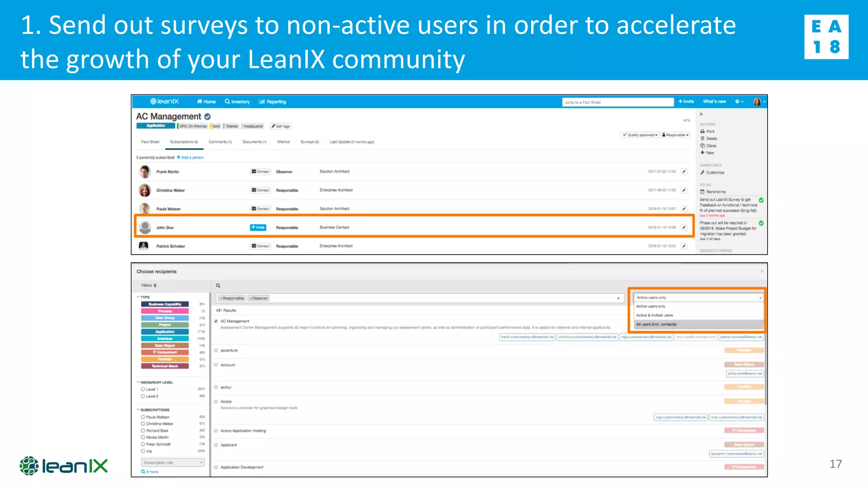Click the Print action in the sidebar
Viewport: 868px width, 488px height.
tap(707, 132)
